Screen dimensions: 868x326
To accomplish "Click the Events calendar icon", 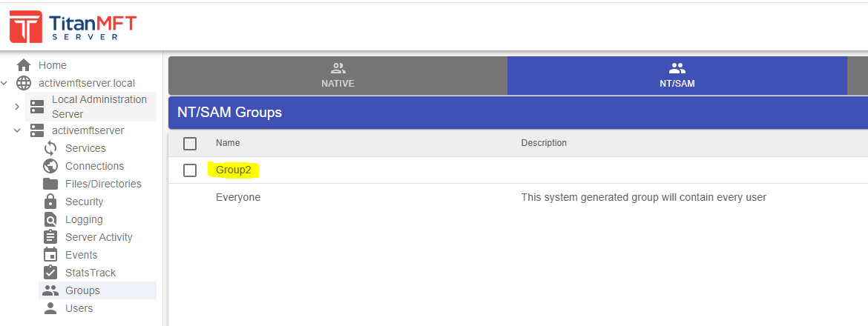I will pyautogui.click(x=50, y=255).
